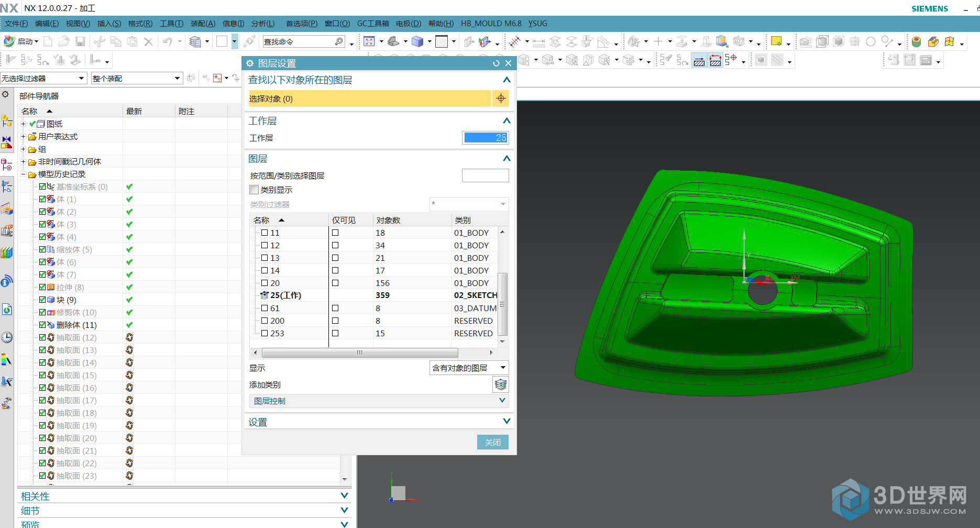Click the point plus icon in toolbar
Screen dimensions: 980x528
pos(658,41)
